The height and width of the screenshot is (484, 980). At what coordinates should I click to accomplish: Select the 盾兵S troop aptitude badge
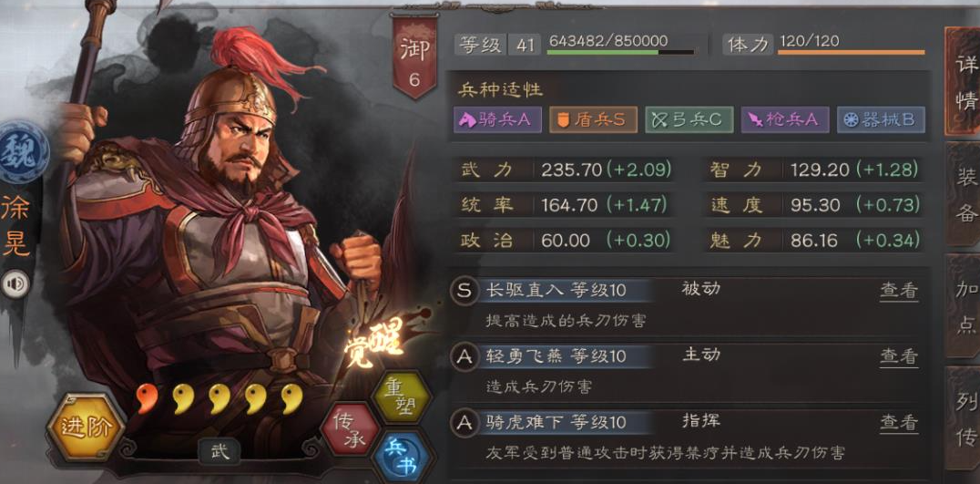[593, 120]
